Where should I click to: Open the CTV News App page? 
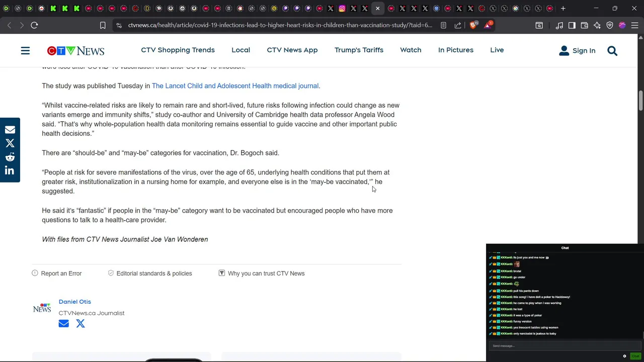coord(292,50)
